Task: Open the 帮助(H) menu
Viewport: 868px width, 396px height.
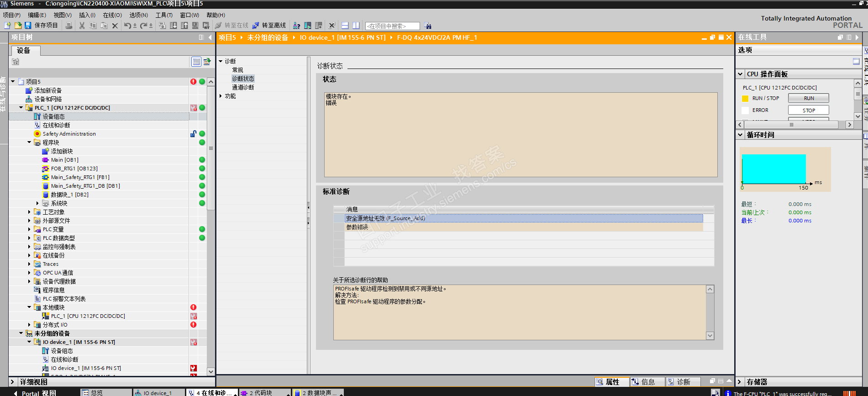Action: [x=216, y=15]
